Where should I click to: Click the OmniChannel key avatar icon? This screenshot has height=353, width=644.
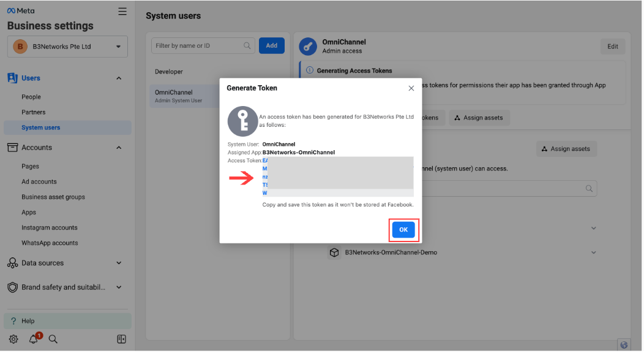tap(308, 46)
